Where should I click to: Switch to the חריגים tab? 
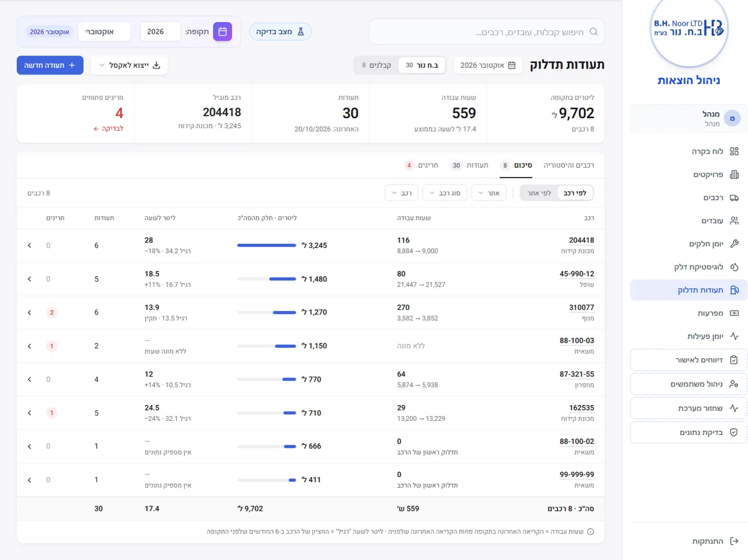tap(422, 165)
